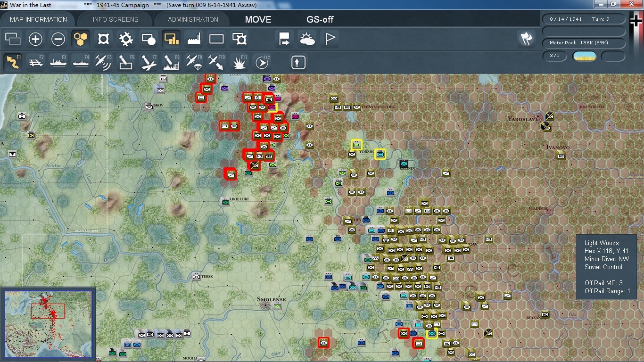
Task: Toggle the rectangle-with-circle map overlay
Action: click(149, 39)
